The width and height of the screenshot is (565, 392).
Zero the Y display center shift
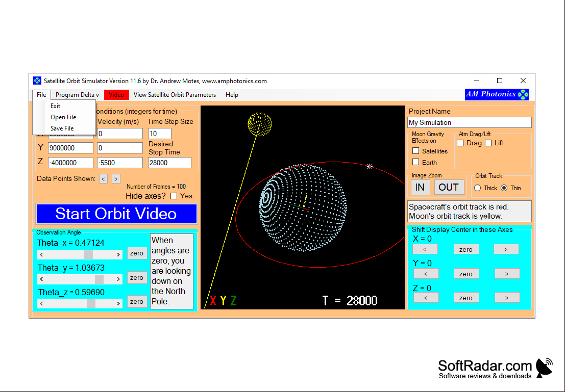tap(466, 274)
